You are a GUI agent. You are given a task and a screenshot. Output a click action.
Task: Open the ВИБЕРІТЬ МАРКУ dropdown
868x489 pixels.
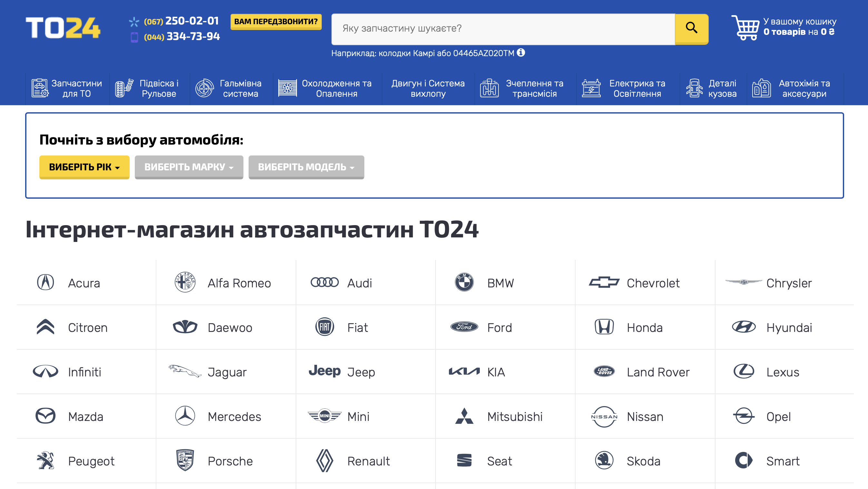(189, 167)
